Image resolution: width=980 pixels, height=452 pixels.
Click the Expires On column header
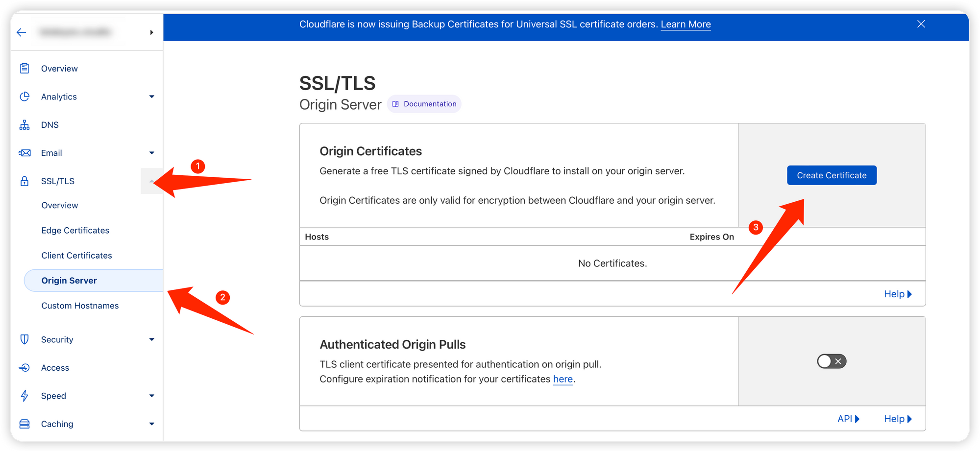click(x=712, y=237)
